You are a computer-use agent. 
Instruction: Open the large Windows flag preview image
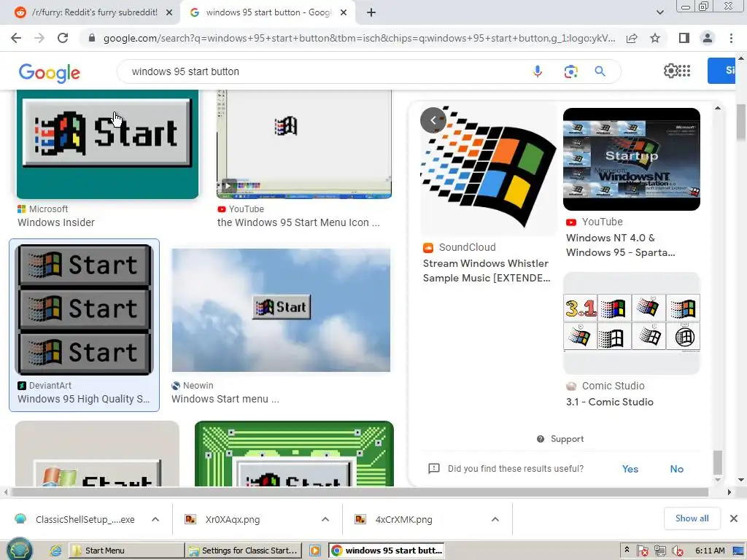[x=488, y=168]
